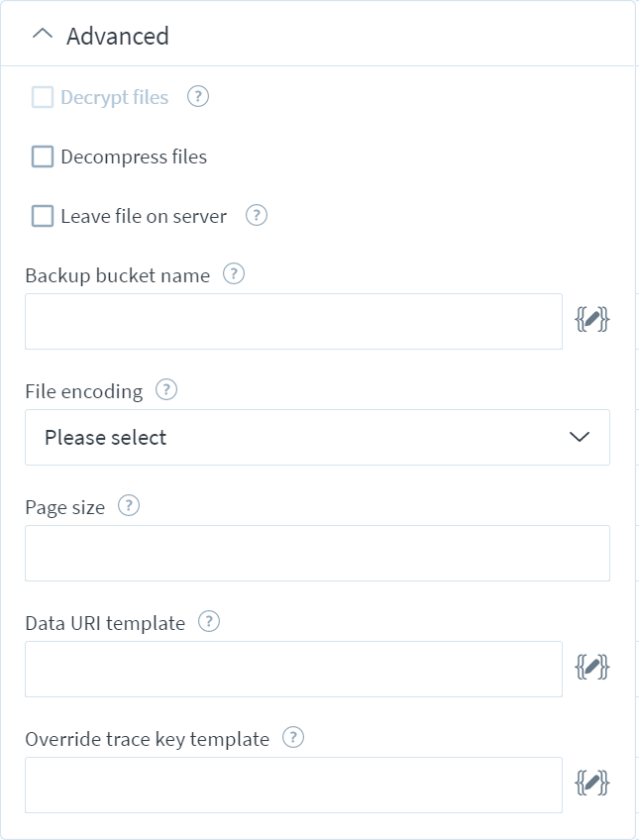Screen dimensions: 639x840
Task: Click the dropdown arrow in File encoding
Action: pos(580,437)
